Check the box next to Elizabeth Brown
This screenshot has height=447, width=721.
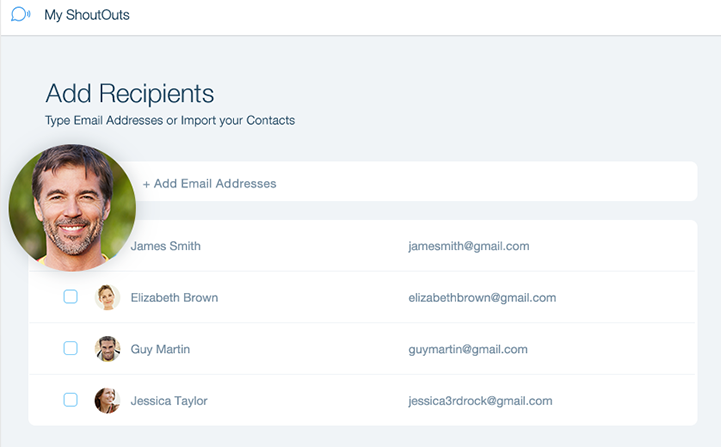71,297
